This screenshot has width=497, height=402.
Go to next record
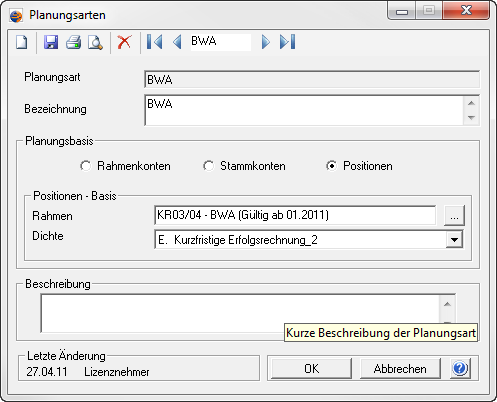266,42
